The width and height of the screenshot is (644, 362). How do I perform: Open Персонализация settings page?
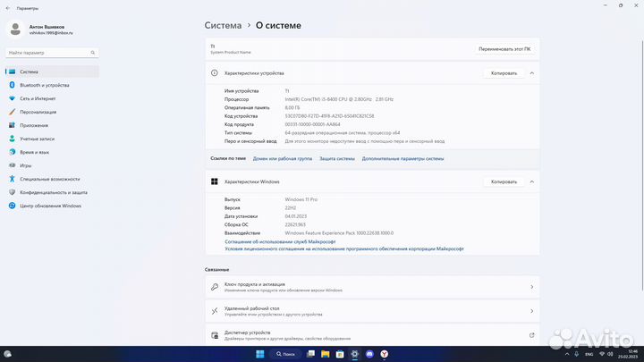tap(52, 112)
